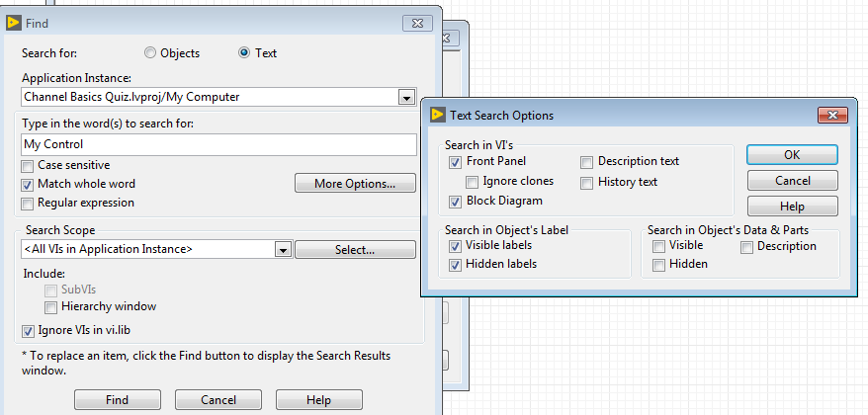
Task: Click inside the search words text field
Action: (218, 144)
